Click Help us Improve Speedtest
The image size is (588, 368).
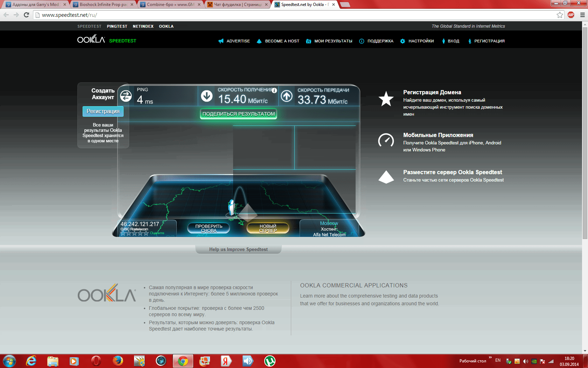click(238, 249)
